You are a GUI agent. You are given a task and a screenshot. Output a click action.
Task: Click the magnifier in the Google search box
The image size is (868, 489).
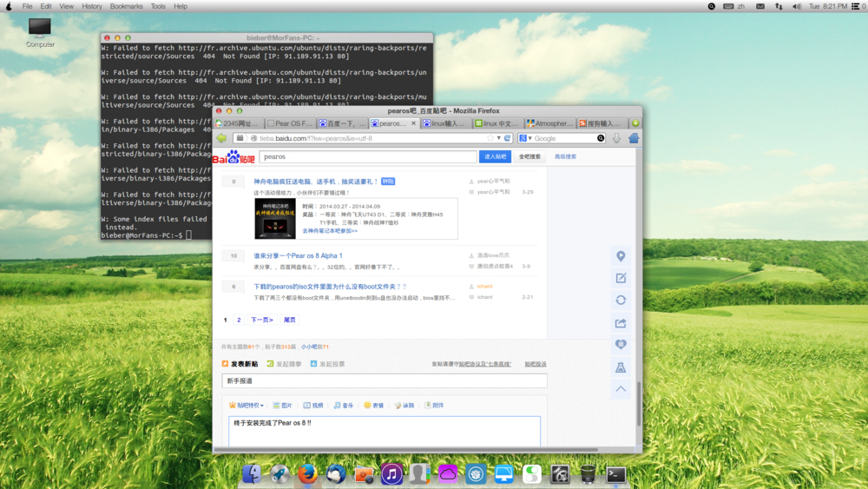(x=601, y=138)
